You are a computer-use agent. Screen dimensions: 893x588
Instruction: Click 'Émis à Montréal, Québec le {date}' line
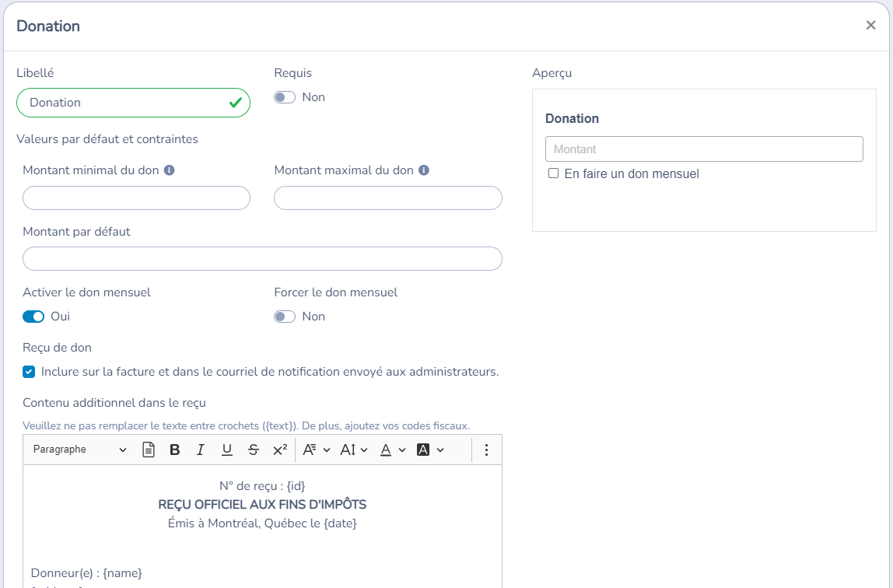[263, 523]
